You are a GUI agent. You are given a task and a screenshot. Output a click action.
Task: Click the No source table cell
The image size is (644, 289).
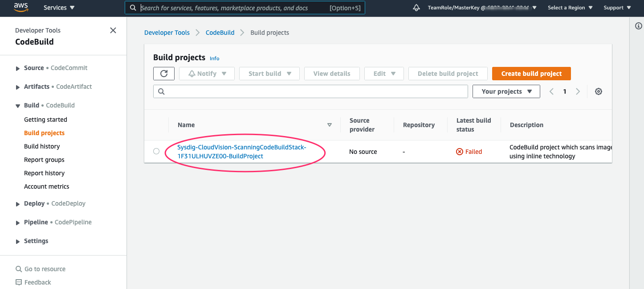pyautogui.click(x=363, y=152)
